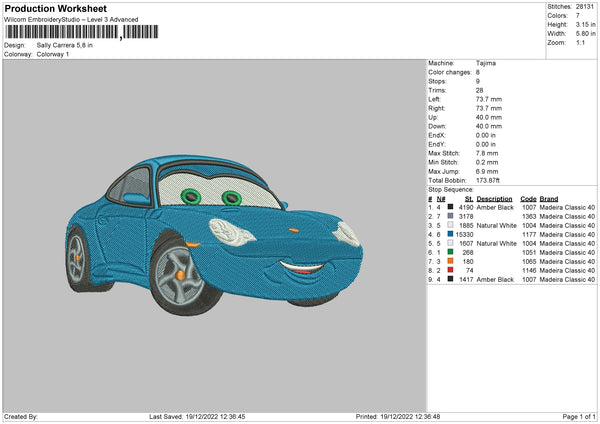Image resolution: width=600 pixels, height=424 pixels.
Task: Click the red thread swatch in stop 8
Action: coord(451,270)
